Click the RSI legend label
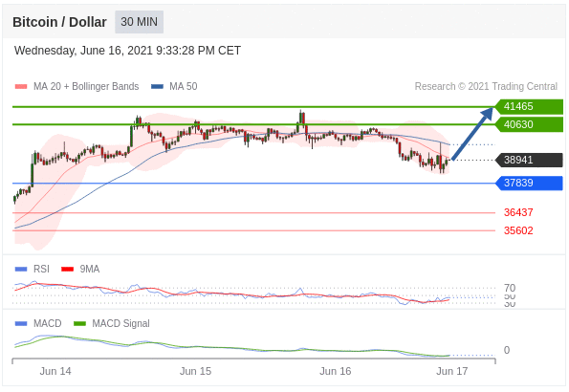The image size is (569, 392). coord(41,269)
